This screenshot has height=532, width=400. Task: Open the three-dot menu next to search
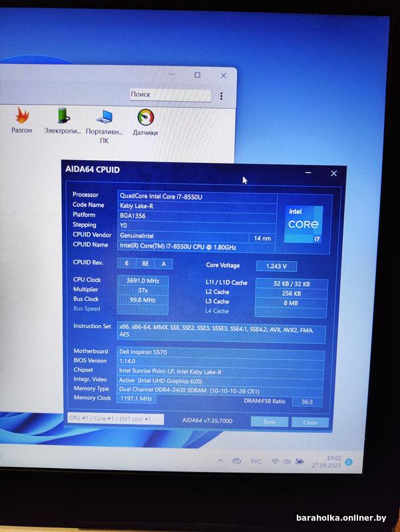tap(222, 96)
